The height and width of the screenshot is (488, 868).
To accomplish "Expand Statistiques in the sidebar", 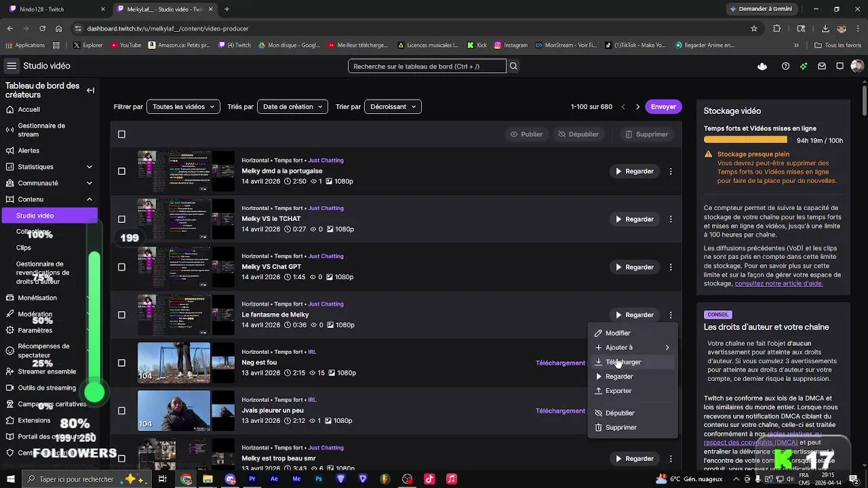I will tap(90, 167).
